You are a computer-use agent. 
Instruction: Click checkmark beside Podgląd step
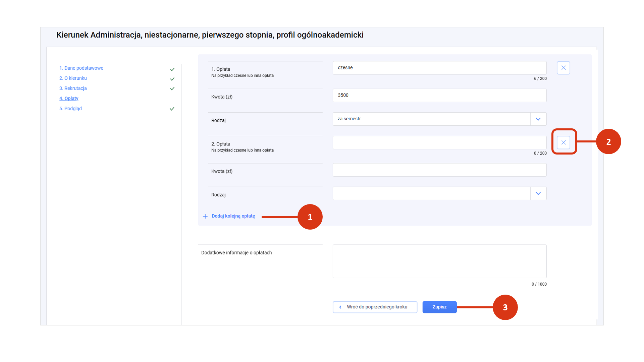(172, 109)
